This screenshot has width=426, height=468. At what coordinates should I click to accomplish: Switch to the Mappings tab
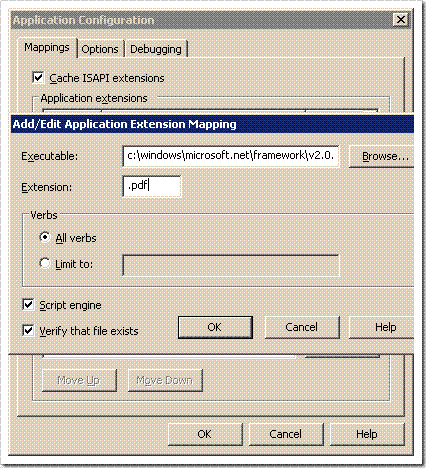click(47, 48)
